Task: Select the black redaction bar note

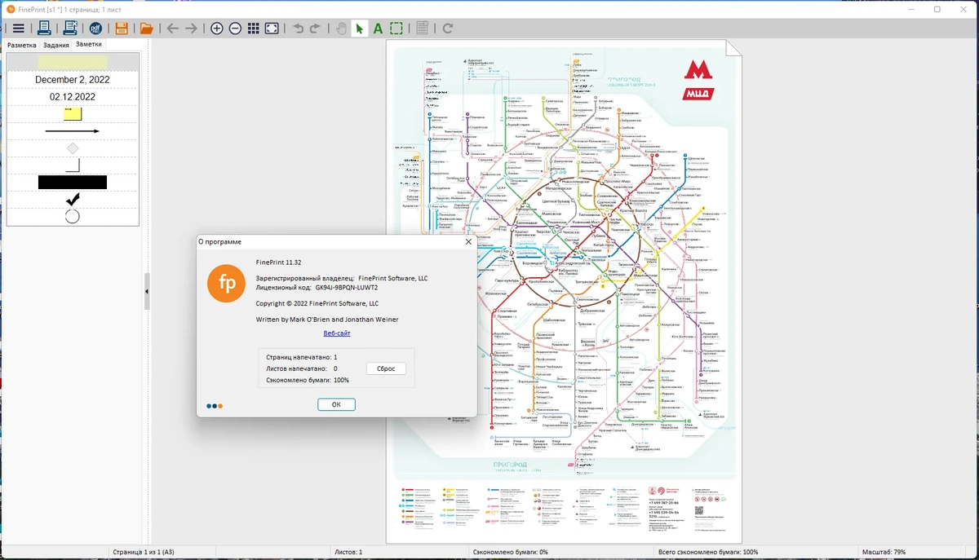Action: 73,182
